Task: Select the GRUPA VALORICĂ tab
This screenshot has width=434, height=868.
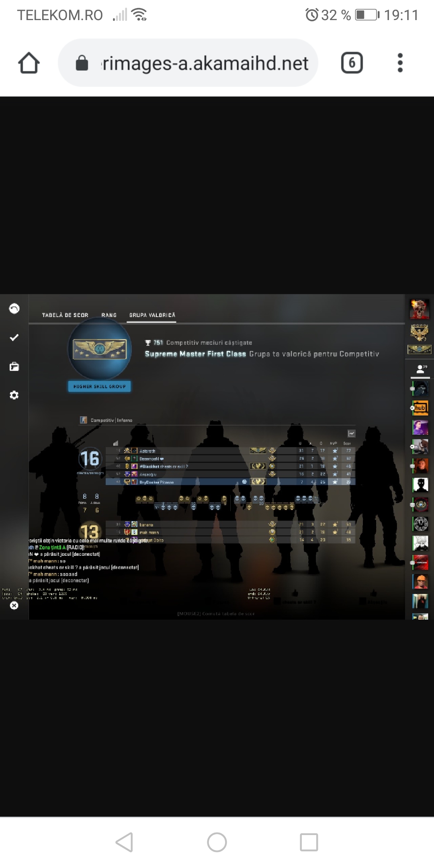Action: tap(152, 315)
